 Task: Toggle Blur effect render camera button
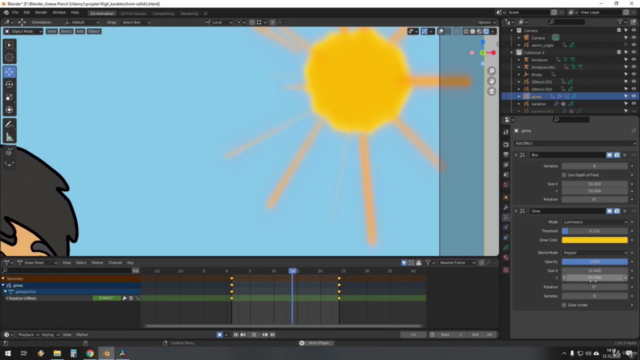617,155
